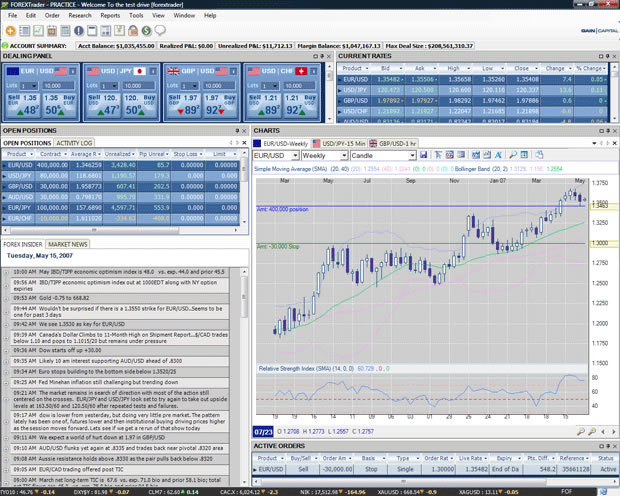Open the Bid column filter in Current Rates

(401, 69)
